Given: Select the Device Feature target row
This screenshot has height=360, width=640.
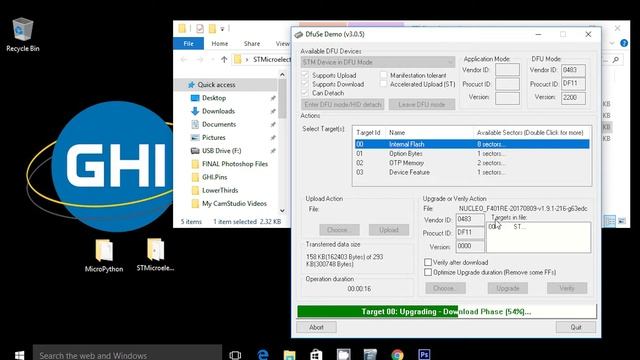Looking at the screenshot, I should (x=472, y=172).
